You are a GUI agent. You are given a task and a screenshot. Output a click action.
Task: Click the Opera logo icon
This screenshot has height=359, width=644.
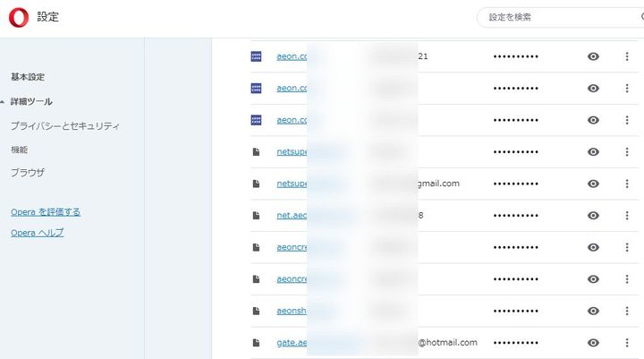(19, 17)
